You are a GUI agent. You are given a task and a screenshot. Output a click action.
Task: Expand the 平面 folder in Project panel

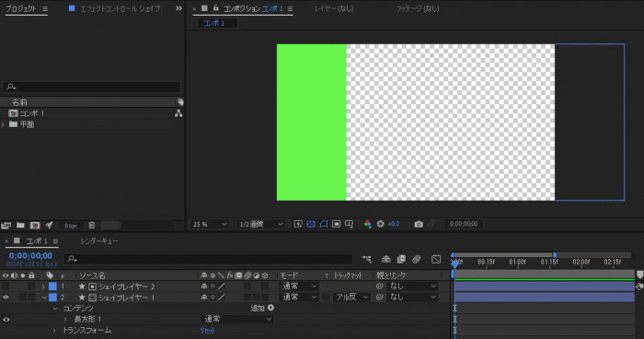(x=4, y=124)
